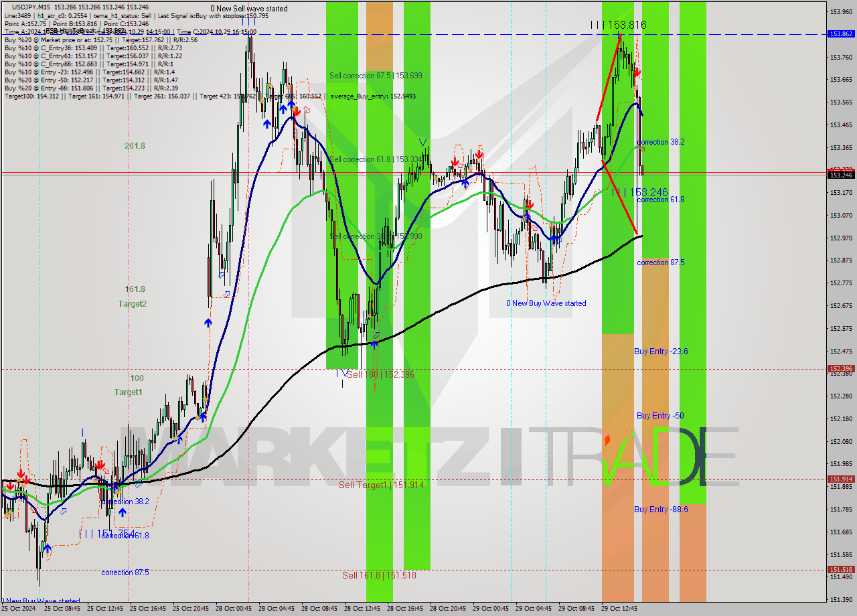This screenshot has width=857, height=616.
Task: Select the 'Buy Entry -88.6' label
Action: 661,510
